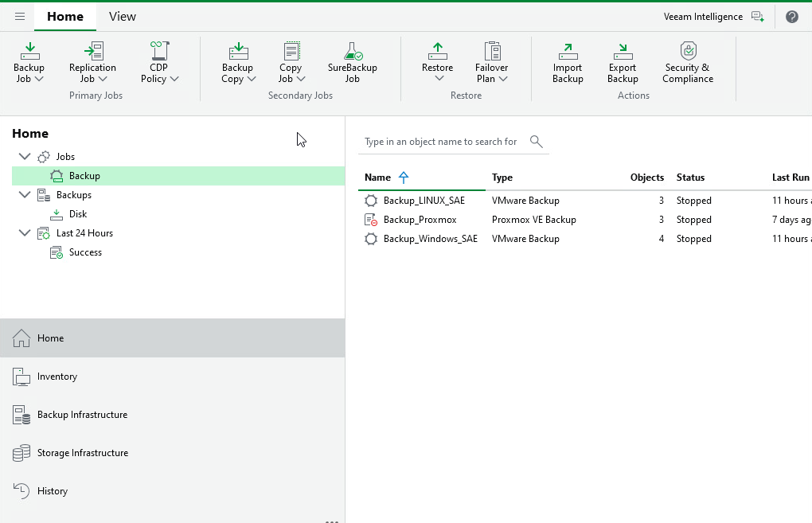This screenshot has height=523, width=812.
Task: Click the Backup_Proxmox job icon
Action: 371,220
